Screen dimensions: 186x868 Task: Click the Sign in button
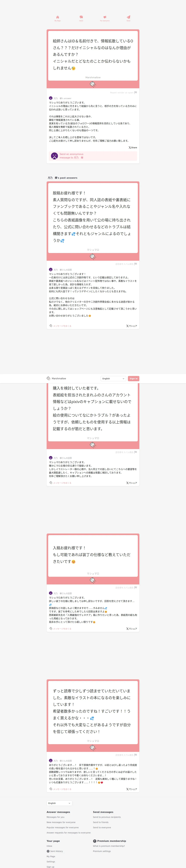[134, 378]
